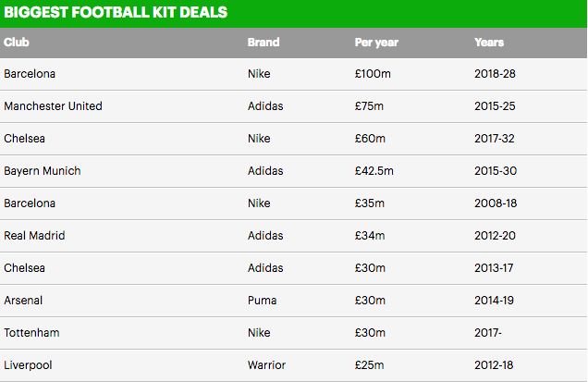Viewport: 588px width, 382px height.
Task: Click the Biggest Football Kit Deals title
Action: tap(116, 13)
